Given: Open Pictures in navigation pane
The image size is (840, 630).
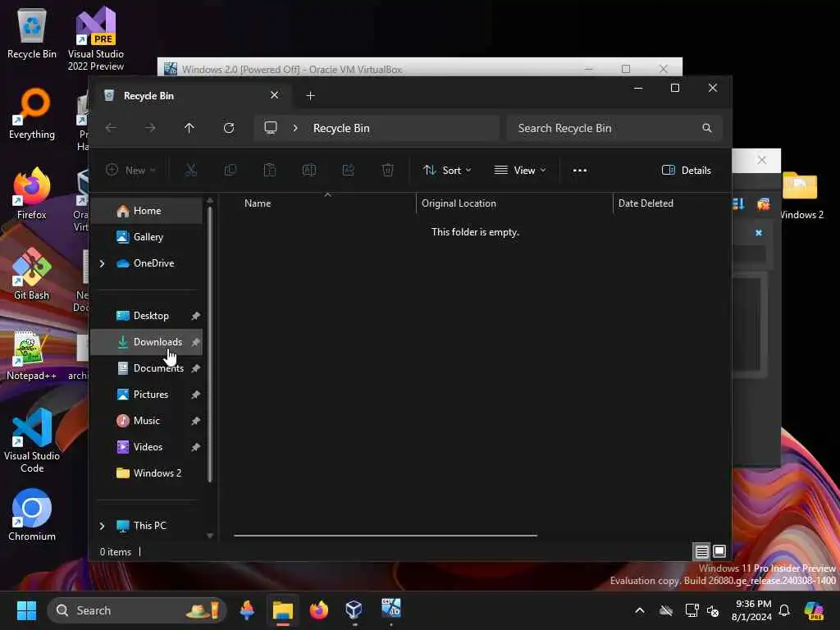Looking at the screenshot, I should pos(147,395).
